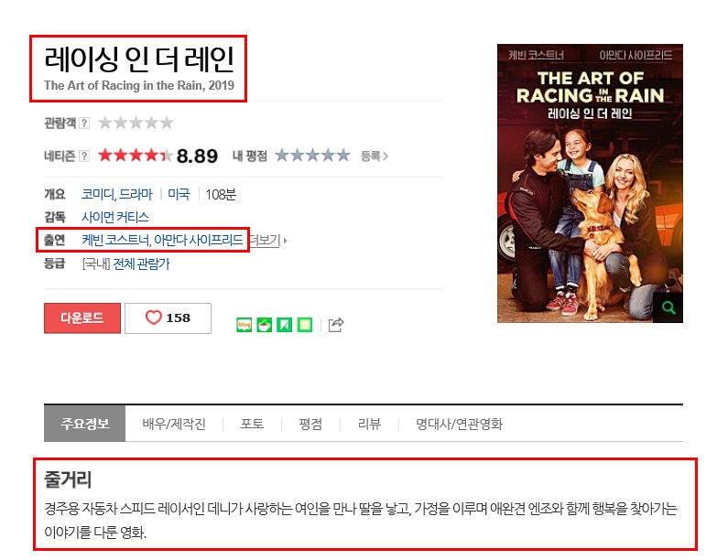Click the green bookmark share icon
This screenshot has width=728, height=560.
pyautogui.click(x=284, y=325)
